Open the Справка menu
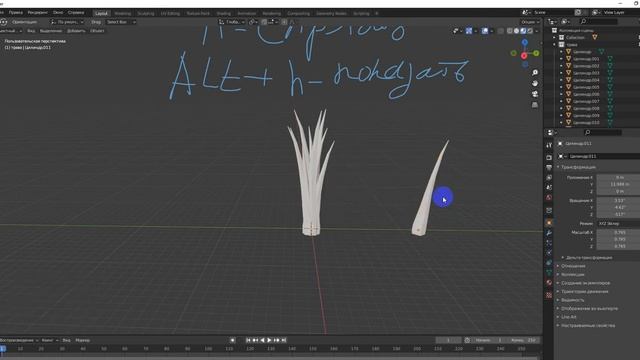The image size is (640, 360). coord(76,13)
